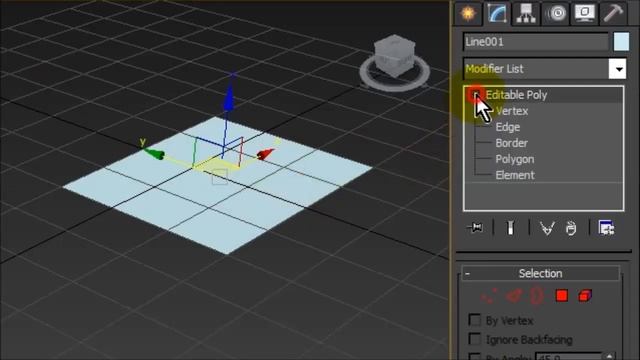Collapse the Selection rollout
640x360 pixels.
click(x=540, y=273)
